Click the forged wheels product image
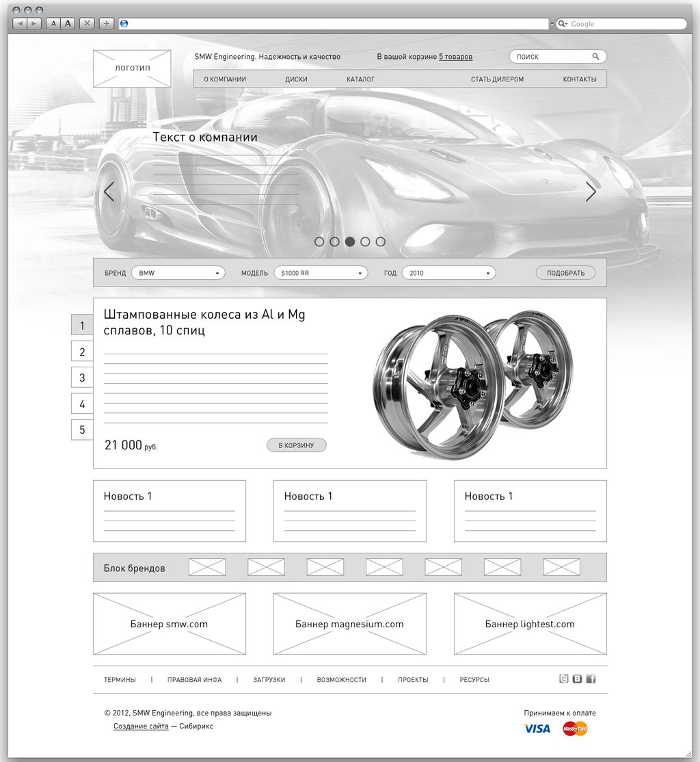 [472, 384]
